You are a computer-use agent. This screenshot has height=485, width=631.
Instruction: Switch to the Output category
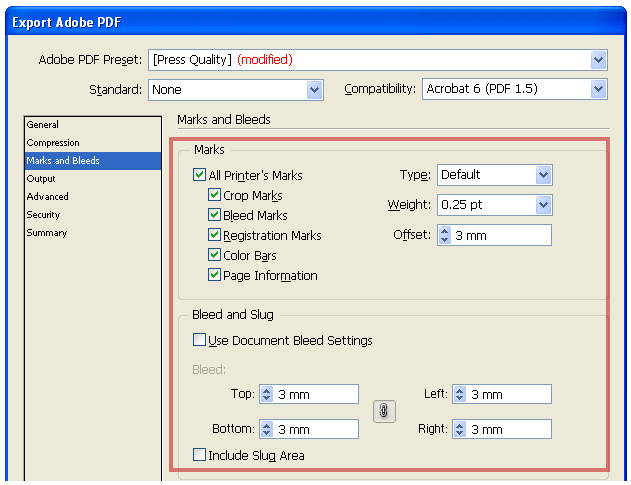(x=41, y=179)
